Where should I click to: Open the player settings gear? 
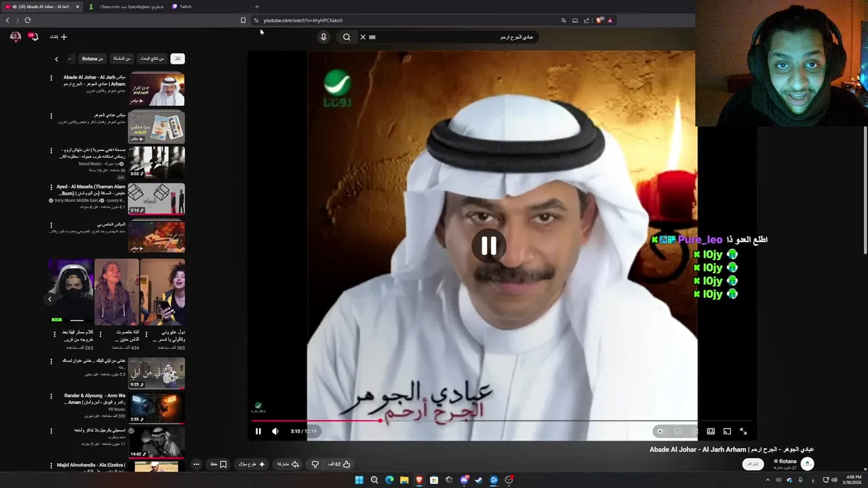pos(694,431)
